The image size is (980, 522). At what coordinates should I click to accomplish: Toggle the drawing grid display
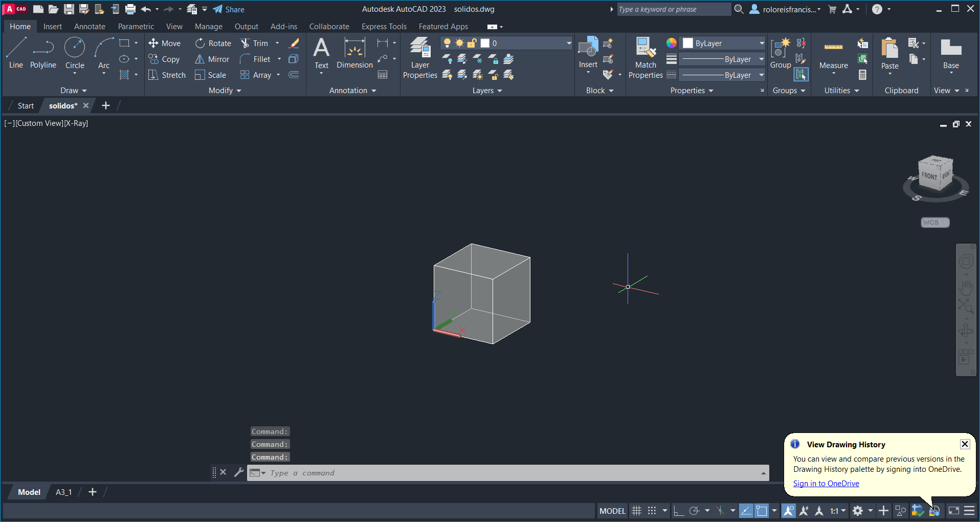click(636, 511)
